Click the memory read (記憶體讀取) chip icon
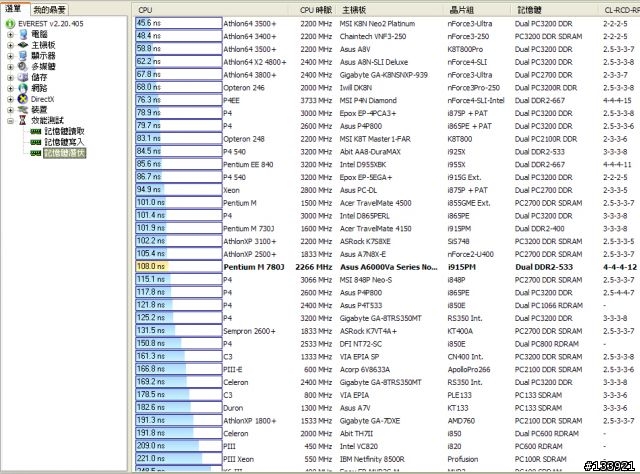 point(36,131)
